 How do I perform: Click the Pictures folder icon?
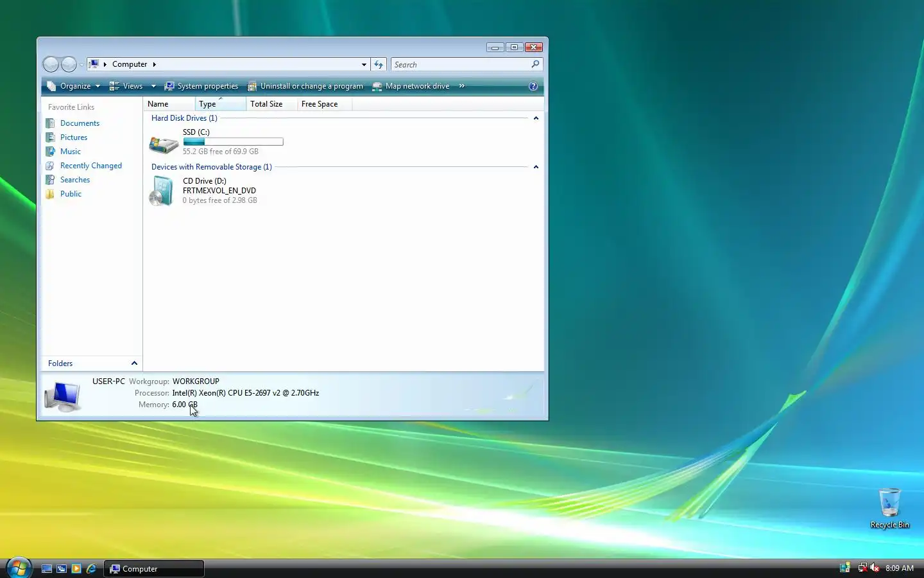pos(50,137)
